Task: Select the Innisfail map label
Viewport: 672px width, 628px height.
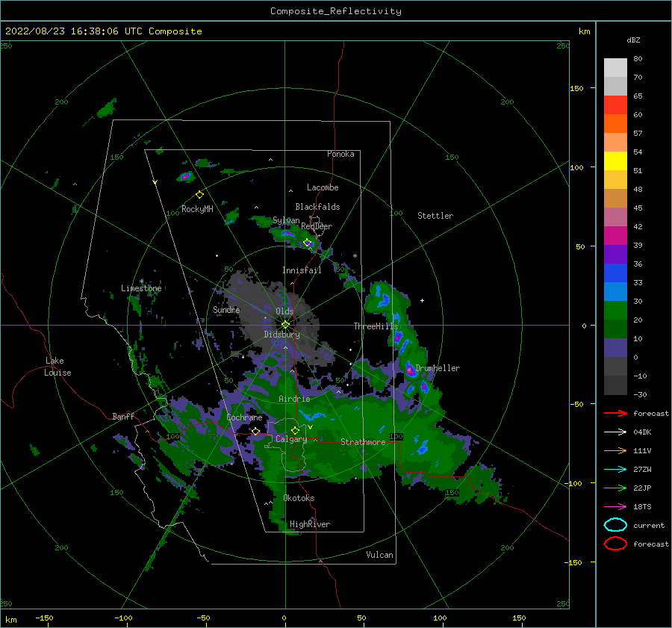Action: click(x=302, y=270)
